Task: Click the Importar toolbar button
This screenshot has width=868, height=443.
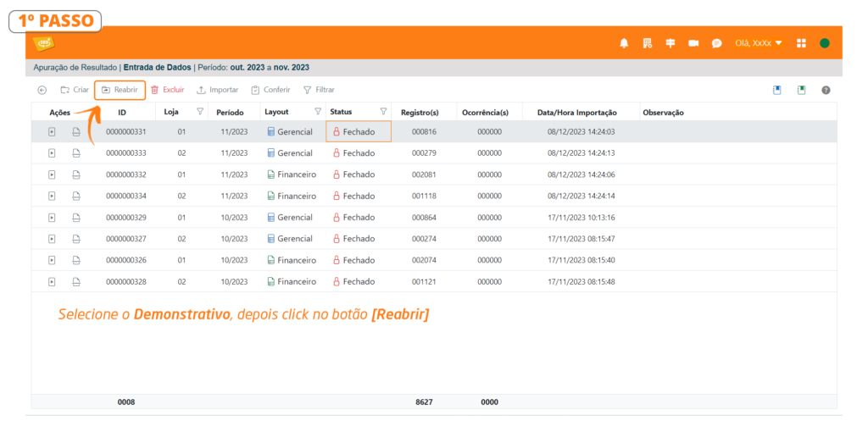Action: 218,90
